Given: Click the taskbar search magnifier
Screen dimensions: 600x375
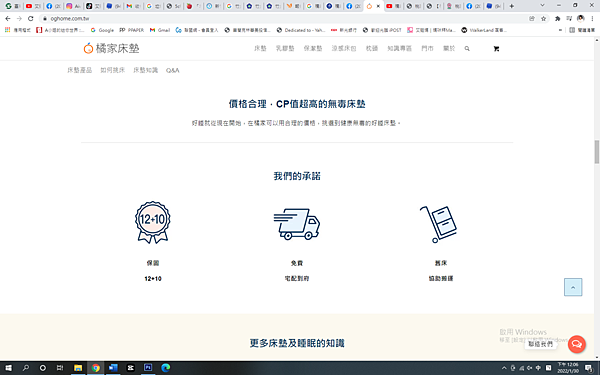Looking at the screenshot, I should pos(26,368).
